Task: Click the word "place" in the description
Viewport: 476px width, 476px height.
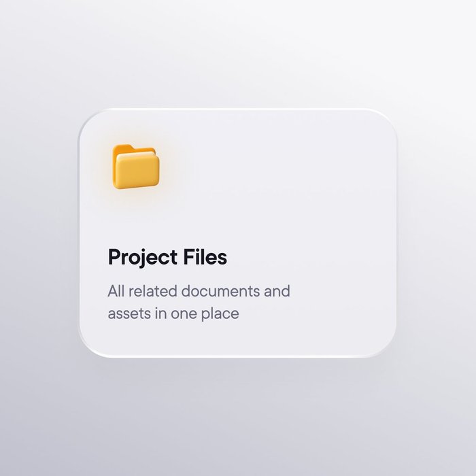Action: 220,314
